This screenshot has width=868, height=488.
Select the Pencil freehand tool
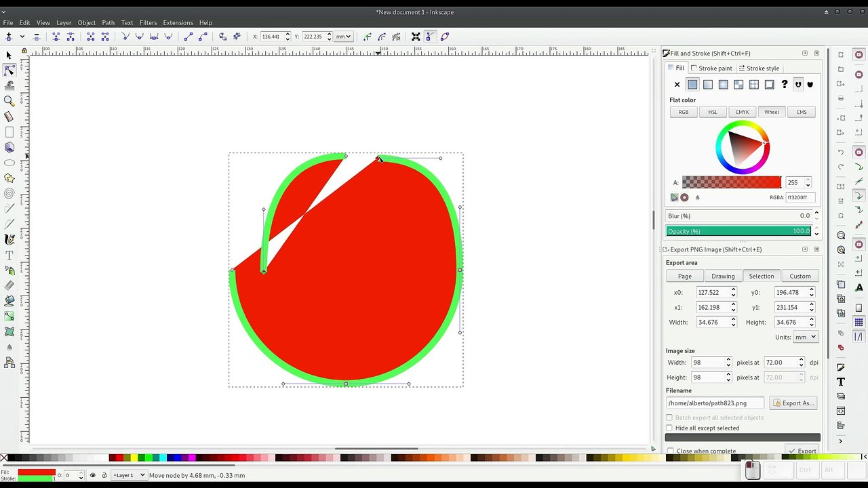(9, 209)
